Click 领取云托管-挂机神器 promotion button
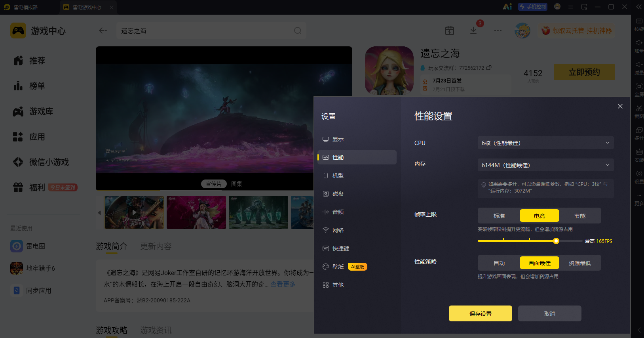644x338 pixels. (x=577, y=31)
